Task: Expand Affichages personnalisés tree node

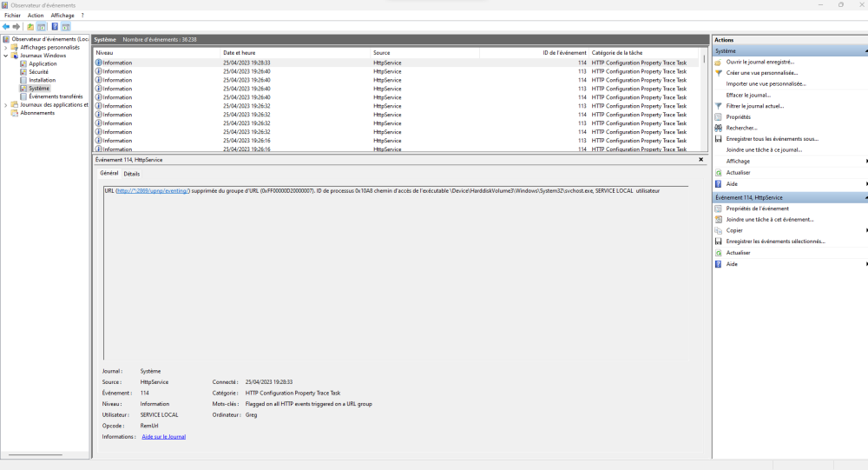Action: tap(6, 48)
